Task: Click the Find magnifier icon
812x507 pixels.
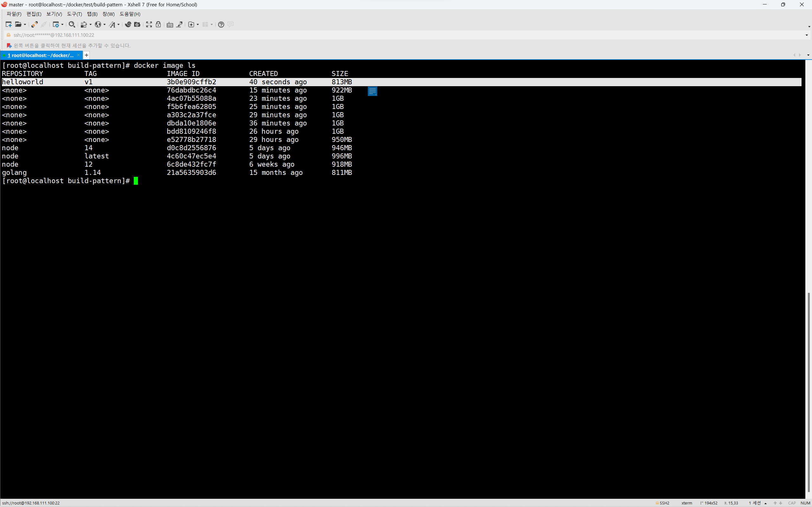Action: tap(71, 24)
